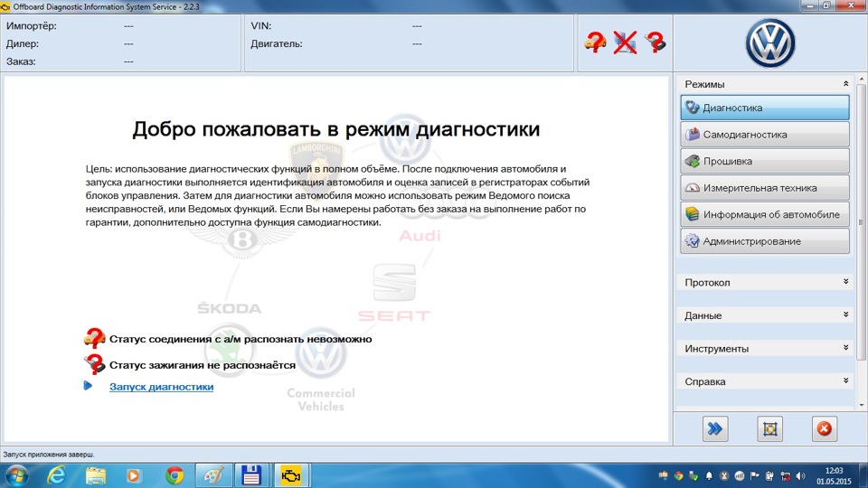868x488 pixels.
Task: Click the key icon beside ignition status text
Action: (x=95, y=364)
